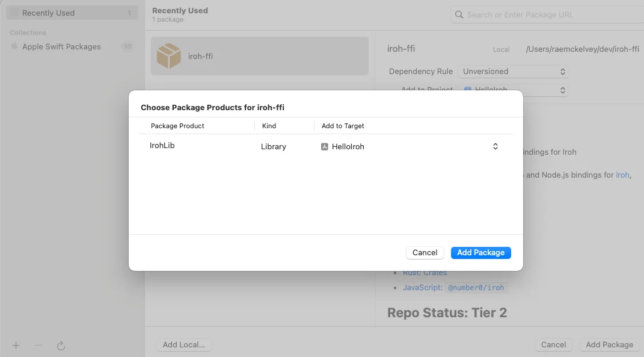Click the 1 package subtitle
644x357 pixels.
coord(168,20)
